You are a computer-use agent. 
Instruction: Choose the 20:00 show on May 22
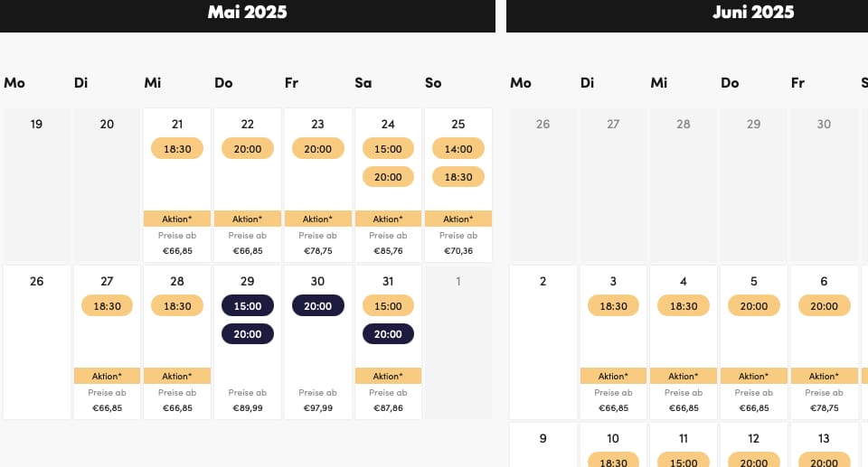pyautogui.click(x=248, y=148)
